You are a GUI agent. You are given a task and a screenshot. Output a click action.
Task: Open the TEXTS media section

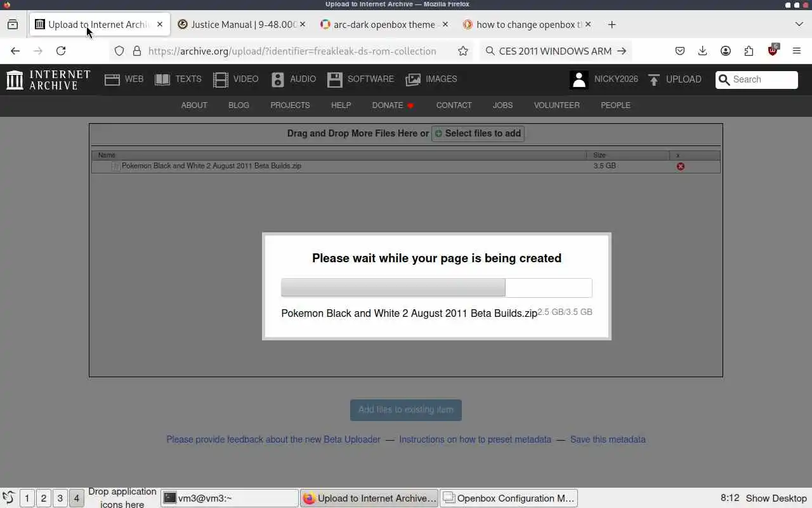pyautogui.click(x=178, y=79)
